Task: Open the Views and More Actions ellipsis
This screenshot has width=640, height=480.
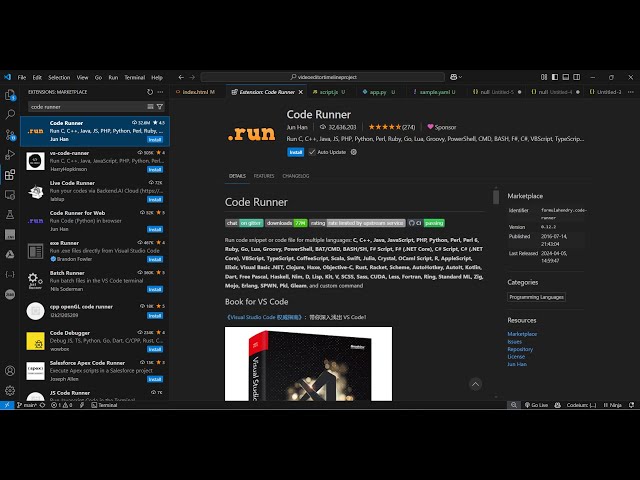Action: (x=158, y=91)
